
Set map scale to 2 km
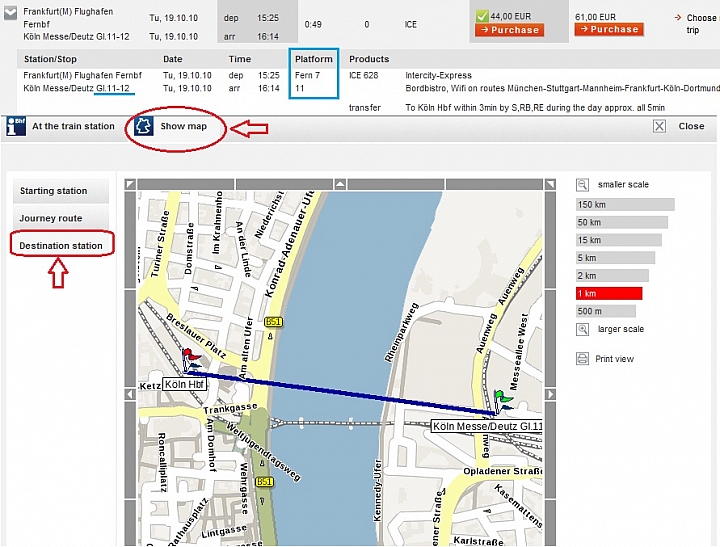pyautogui.click(x=612, y=276)
